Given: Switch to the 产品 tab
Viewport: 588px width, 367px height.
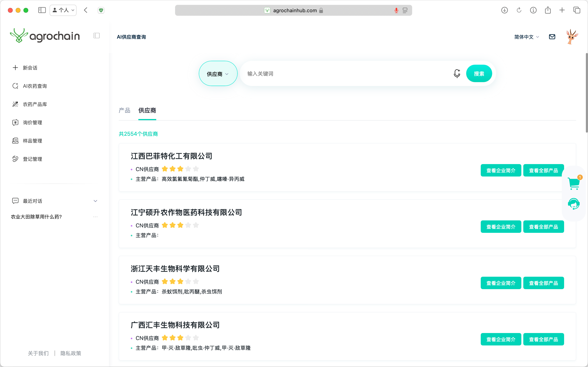Looking at the screenshot, I should pos(124,110).
